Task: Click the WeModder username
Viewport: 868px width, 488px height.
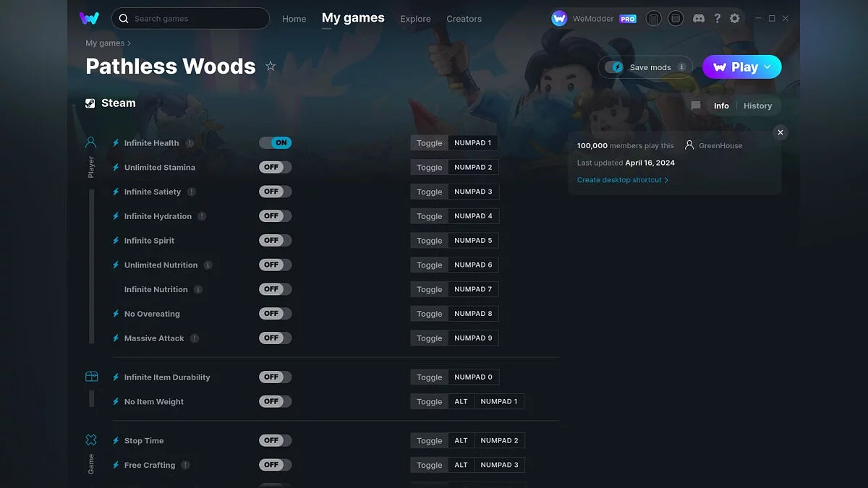Action: (x=593, y=19)
